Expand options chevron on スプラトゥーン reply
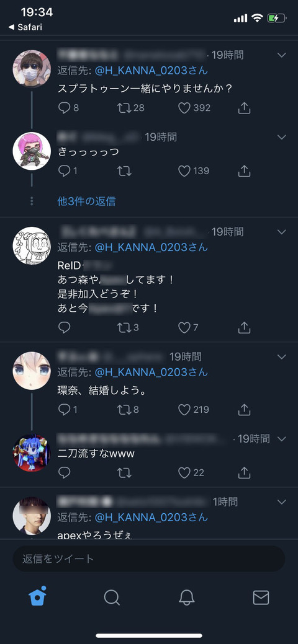Image resolution: width=298 pixels, height=644 pixels. click(x=281, y=55)
